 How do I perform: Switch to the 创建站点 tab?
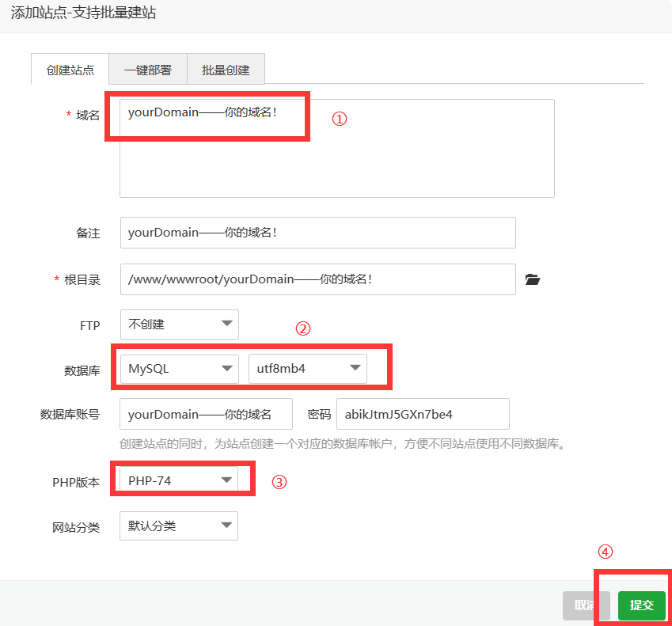[x=70, y=70]
